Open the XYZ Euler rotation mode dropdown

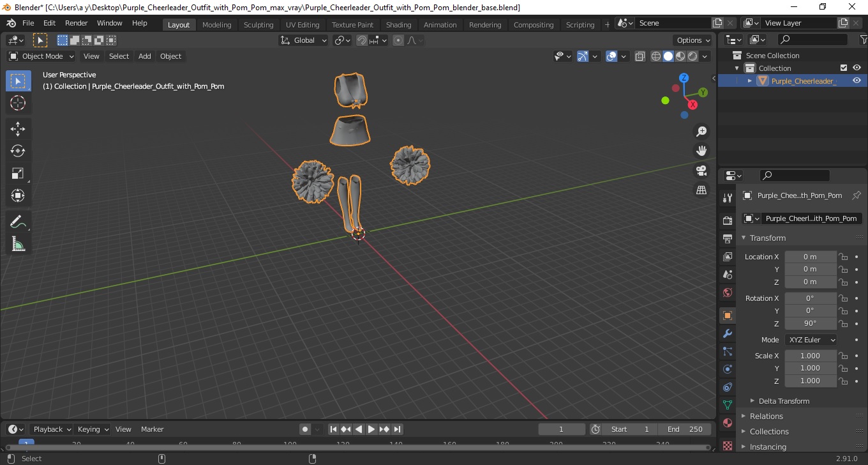click(x=811, y=340)
